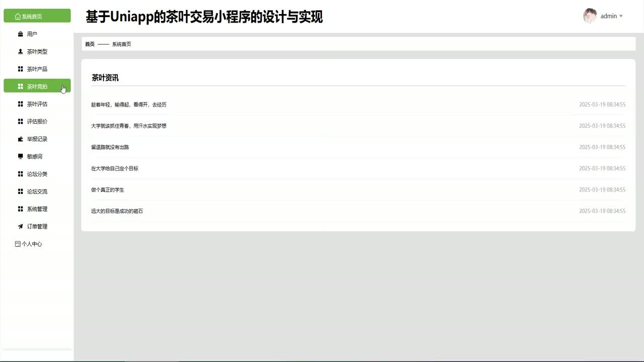Open the 系统首页 menu item

point(37,16)
